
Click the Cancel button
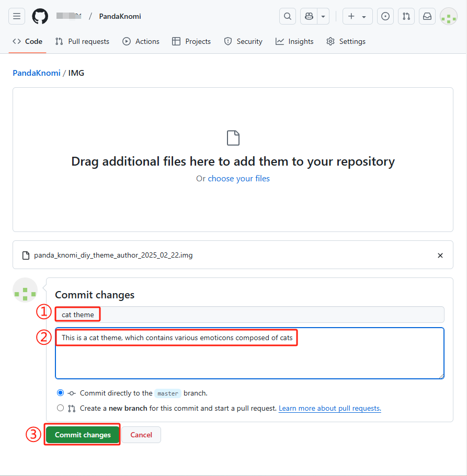141,435
